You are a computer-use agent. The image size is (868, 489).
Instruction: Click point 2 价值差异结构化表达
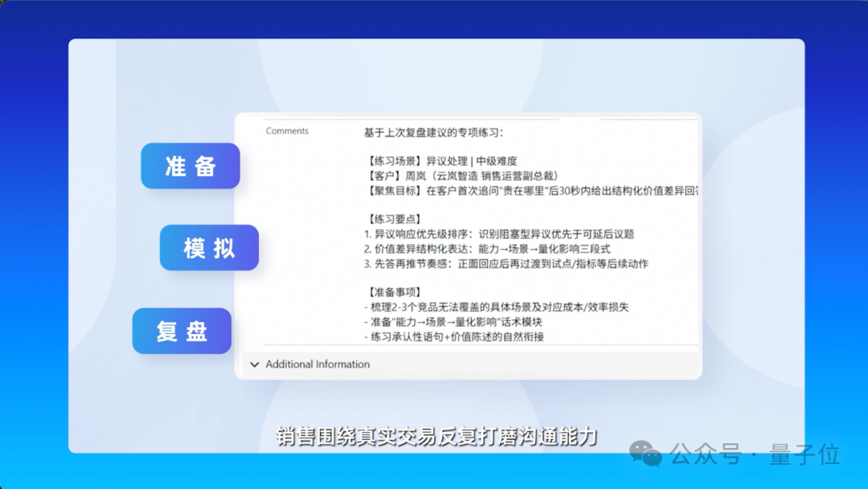tap(487, 249)
